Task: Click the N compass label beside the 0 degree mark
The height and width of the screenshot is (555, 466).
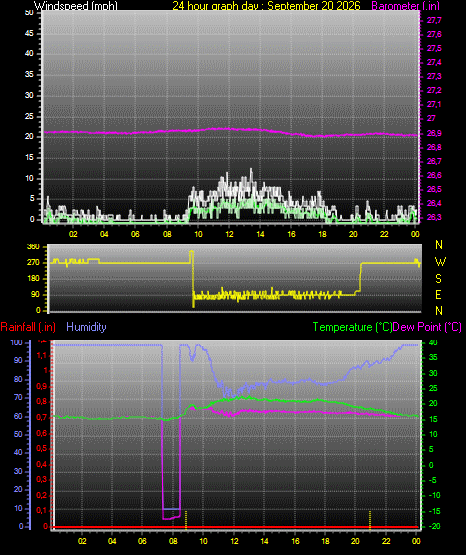Action: click(439, 310)
